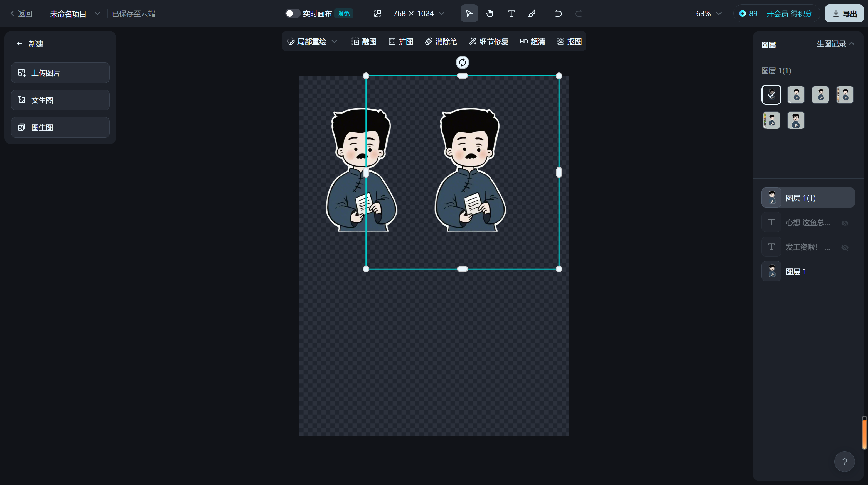868x485 pixels.
Task: Select the brush tool
Action: click(532, 13)
